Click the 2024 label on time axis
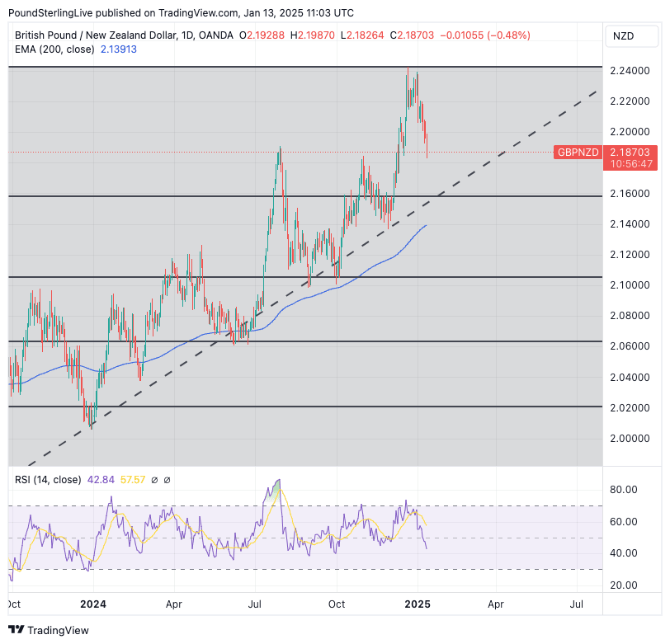Image resolution: width=670 pixels, height=644 pixels. 95,604
